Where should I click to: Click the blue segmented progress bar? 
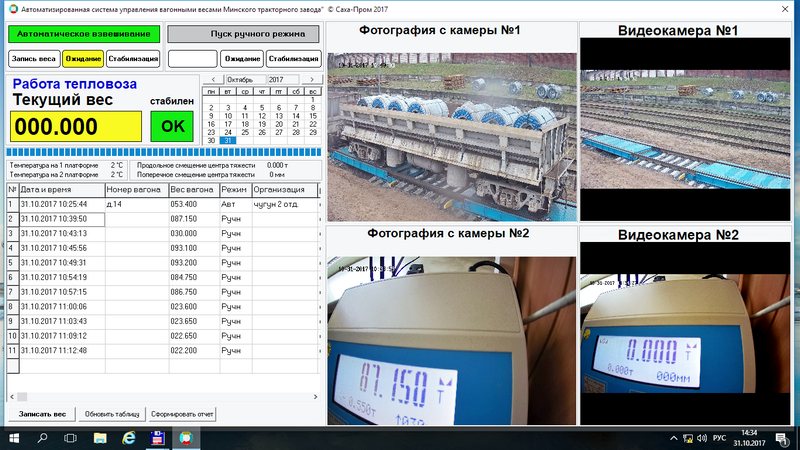(x=164, y=152)
